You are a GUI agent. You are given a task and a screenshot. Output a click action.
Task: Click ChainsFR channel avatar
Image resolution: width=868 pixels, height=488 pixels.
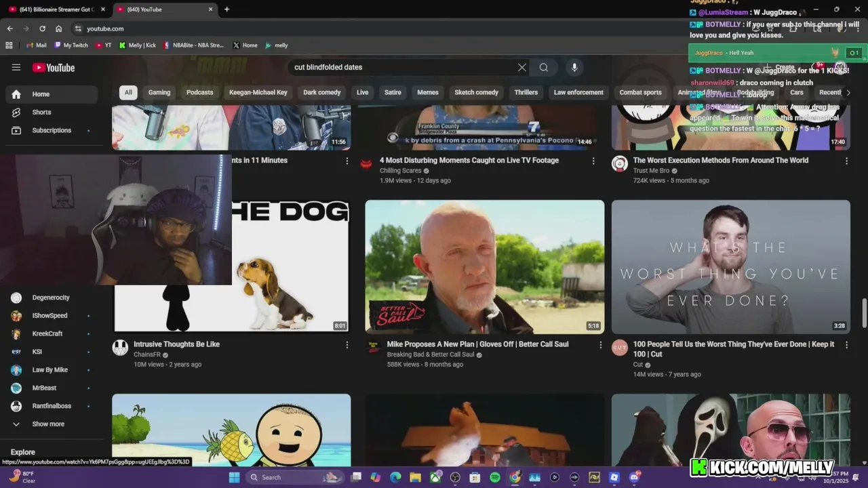[120, 348]
